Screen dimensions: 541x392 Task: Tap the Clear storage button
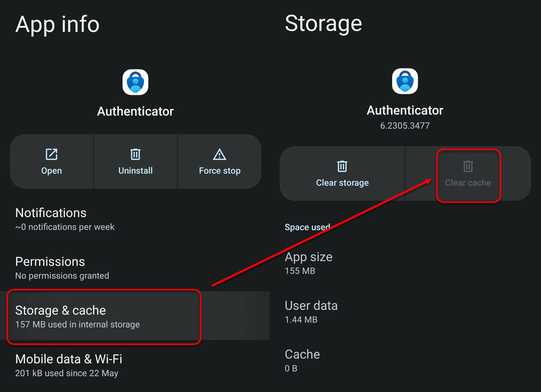coord(342,173)
